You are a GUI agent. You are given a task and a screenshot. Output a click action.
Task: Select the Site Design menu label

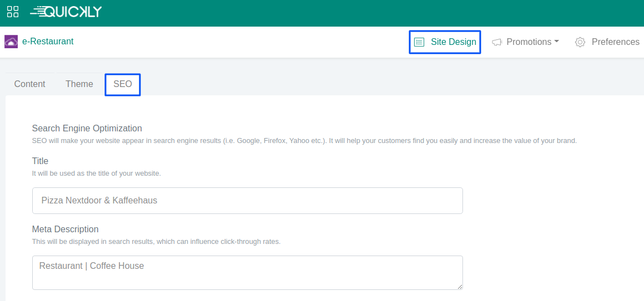(453, 42)
